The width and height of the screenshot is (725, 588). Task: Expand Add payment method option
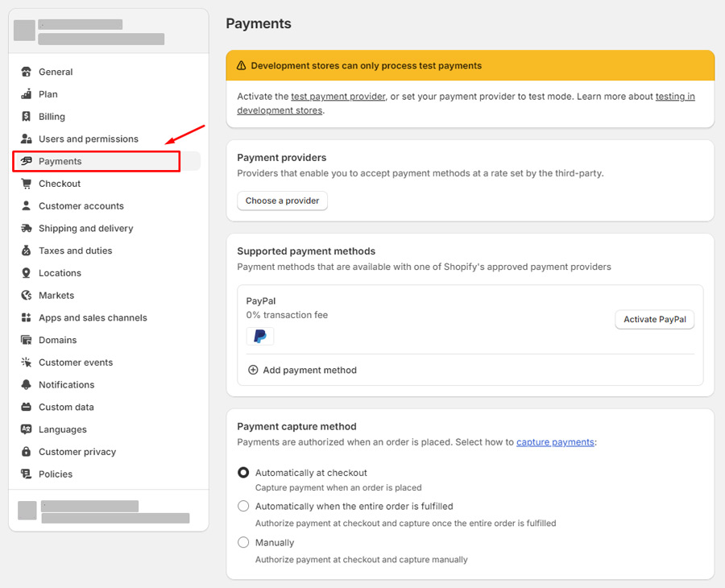coord(301,371)
